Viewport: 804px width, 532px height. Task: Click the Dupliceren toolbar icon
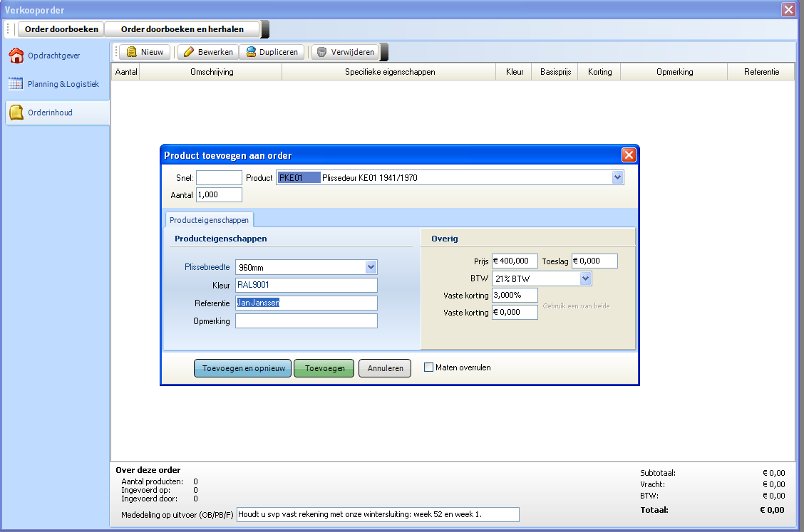[x=251, y=52]
